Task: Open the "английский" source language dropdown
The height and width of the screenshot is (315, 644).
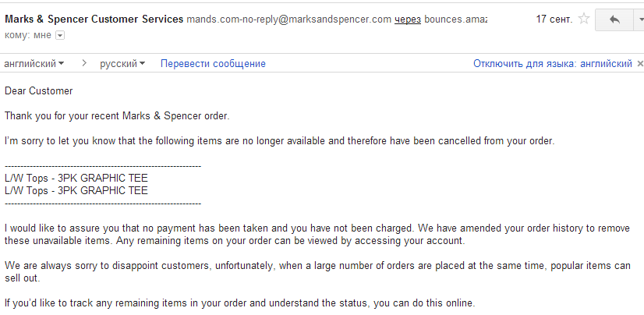Action: 34,63
